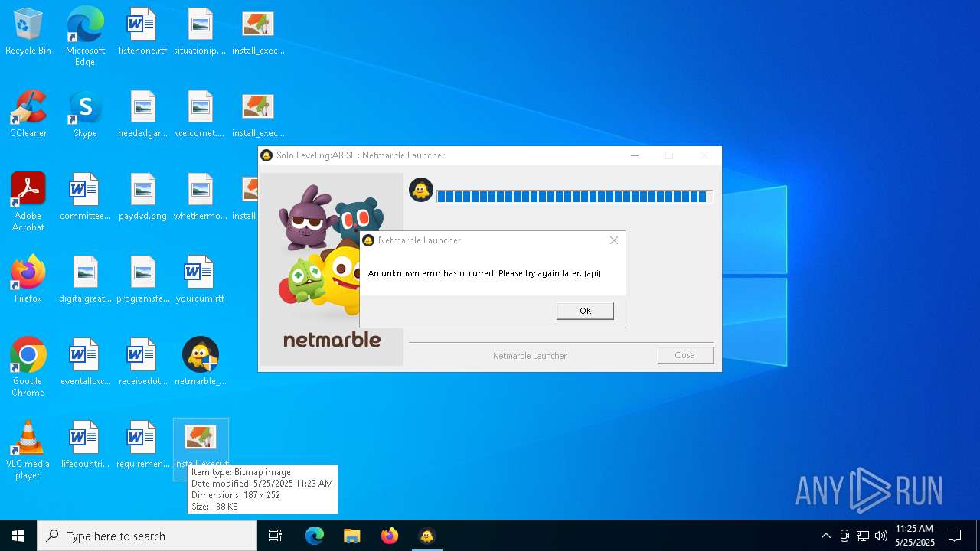Open the network status tray icon
The image size is (980, 551).
tap(863, 536)
